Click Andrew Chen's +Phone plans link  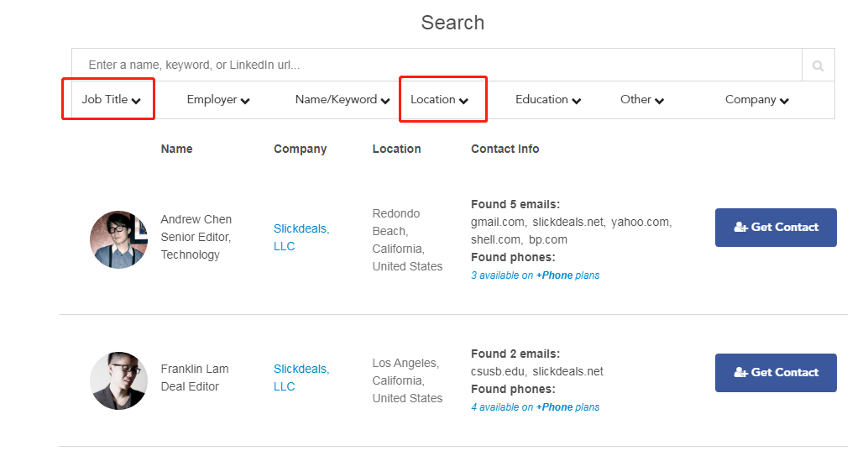click(x=567, y=275)
